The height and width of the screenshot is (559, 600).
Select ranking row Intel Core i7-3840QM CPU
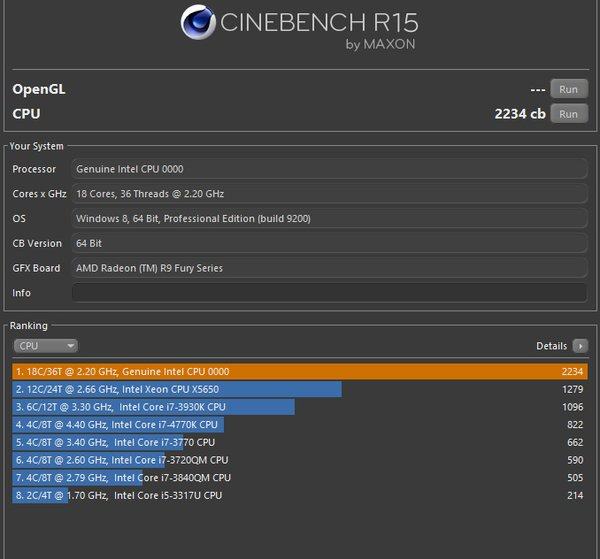300,478
